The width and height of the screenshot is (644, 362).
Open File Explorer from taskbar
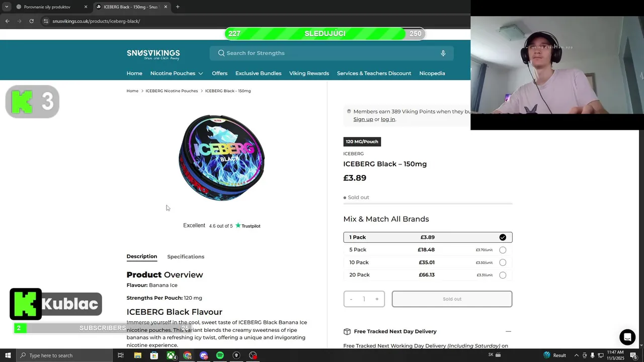tap(137, 355)
